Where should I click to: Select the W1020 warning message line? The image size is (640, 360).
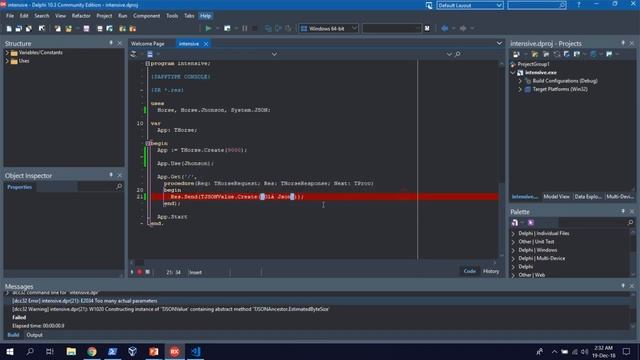(x=170, y=309)
